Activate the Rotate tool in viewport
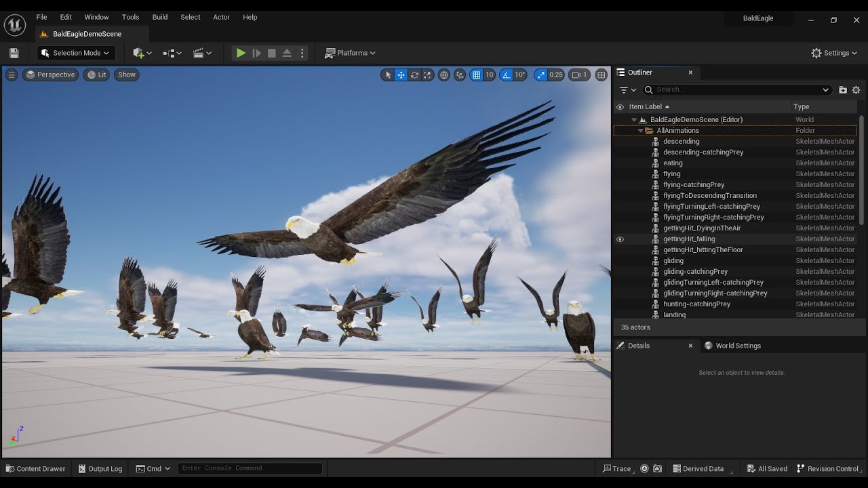Screen dimensions: 868x488 pos(414,75)
